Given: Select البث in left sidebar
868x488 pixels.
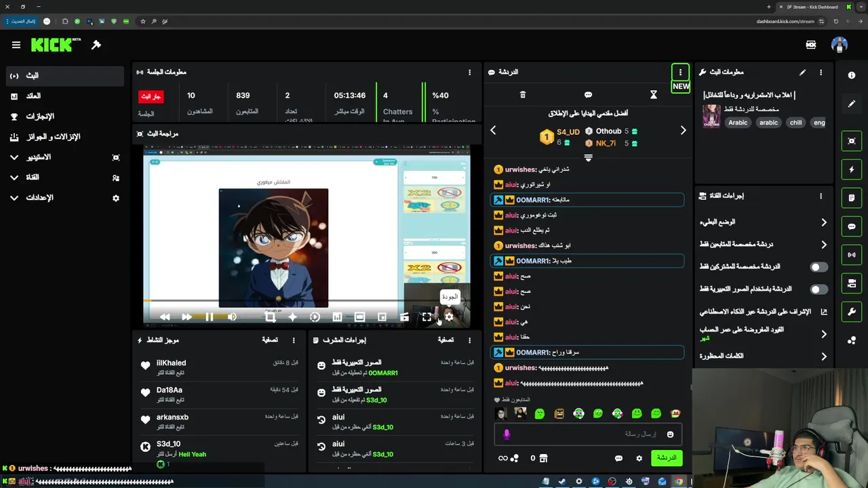Looking at the screenshot, I should click(x=65, y=76).
